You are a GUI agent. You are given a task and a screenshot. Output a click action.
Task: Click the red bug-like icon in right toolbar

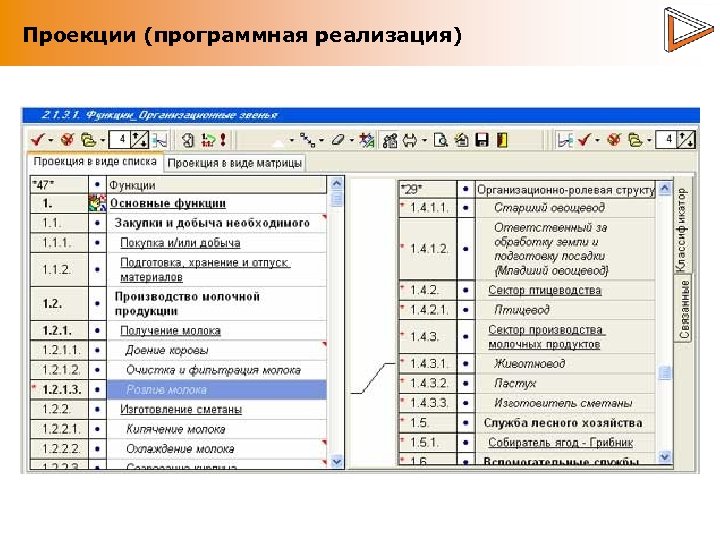coord(614,139)
